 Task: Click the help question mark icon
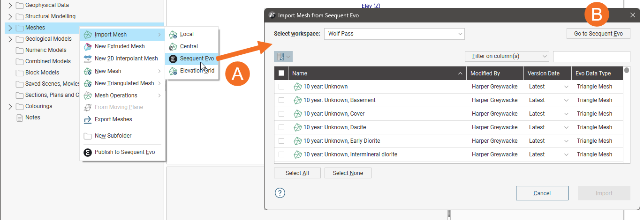point(280,193)
